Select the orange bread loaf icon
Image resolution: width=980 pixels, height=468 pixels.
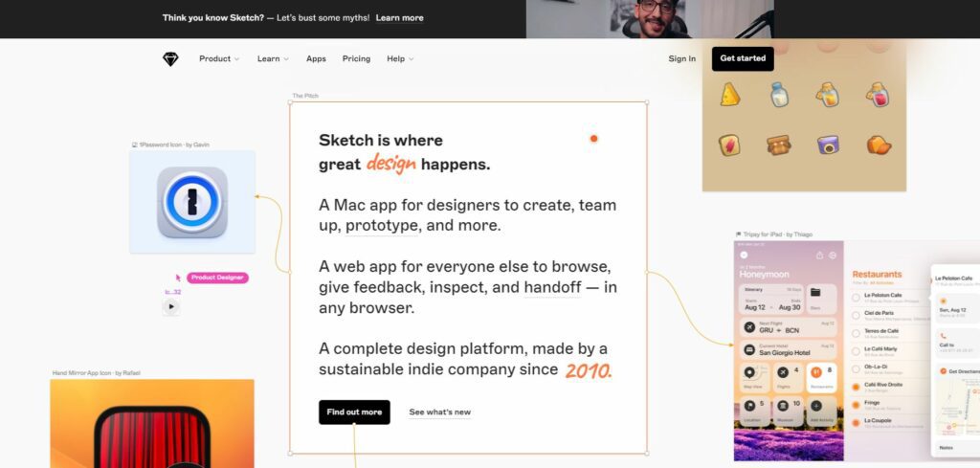(879, 145)
